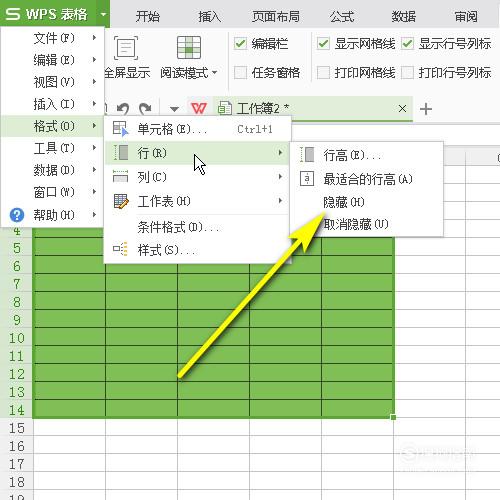Expand the 列(C) submenu arrow
500x500 pixels.
coord(280,177)
